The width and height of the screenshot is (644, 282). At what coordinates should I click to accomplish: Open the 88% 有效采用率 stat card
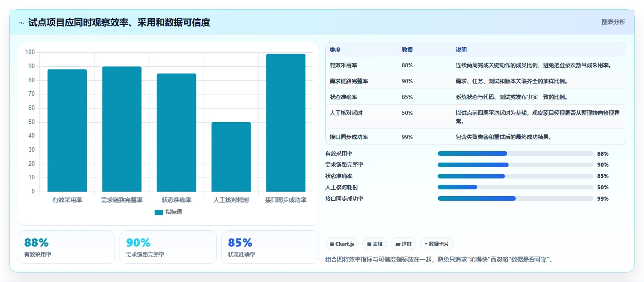point(66,247)
